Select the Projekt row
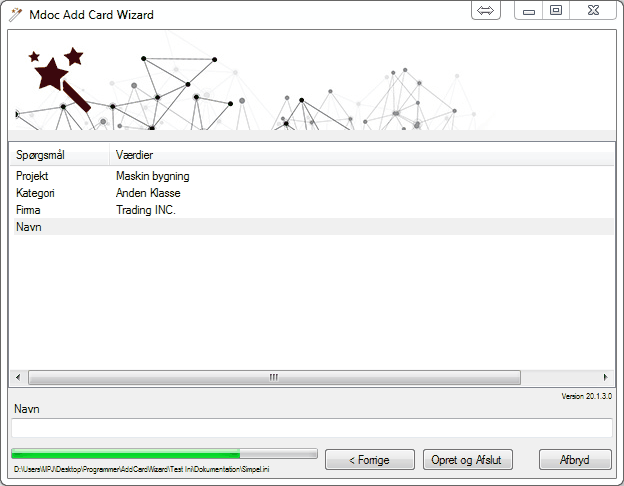Image resolution: width=624 pixels, height=486 pixels. click(33, 176)
